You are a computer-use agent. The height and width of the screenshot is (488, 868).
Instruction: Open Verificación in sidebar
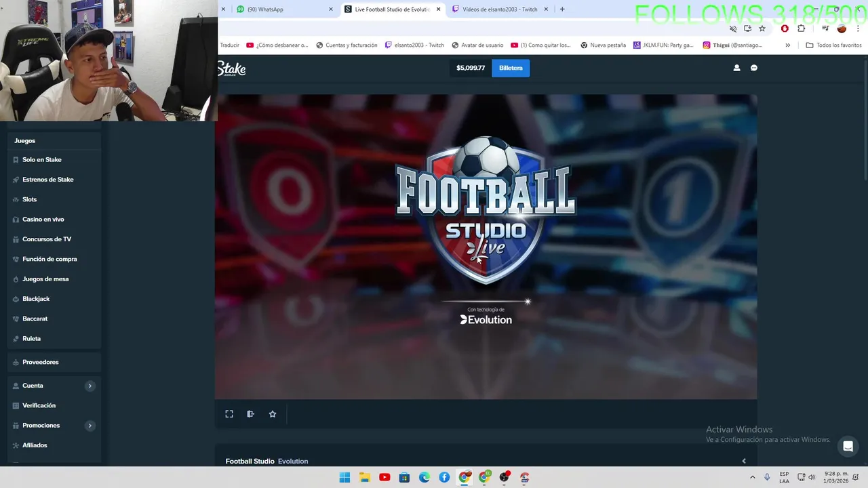click(x=54, y=405)
